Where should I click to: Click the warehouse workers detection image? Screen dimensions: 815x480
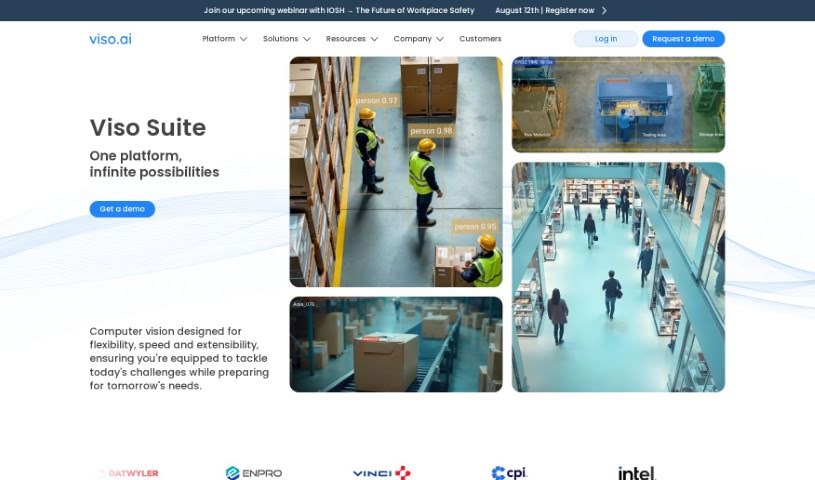pyautogui.click(x=396, y=172)
